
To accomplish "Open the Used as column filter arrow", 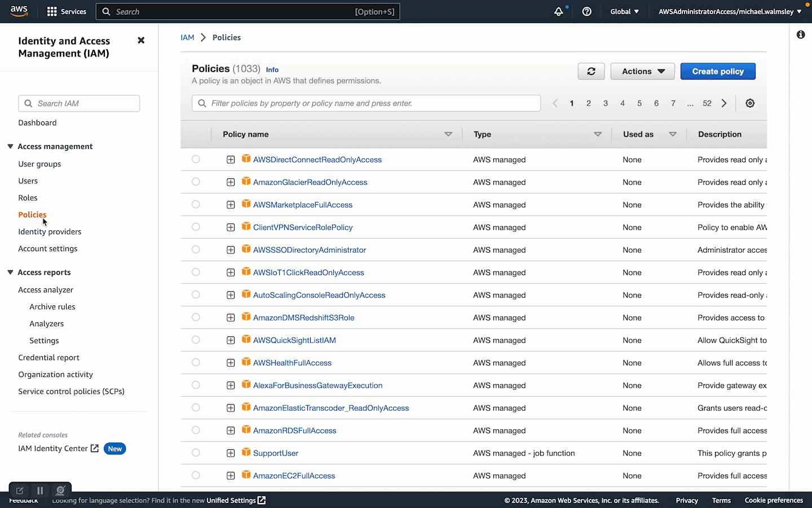I will coord(673,134).
